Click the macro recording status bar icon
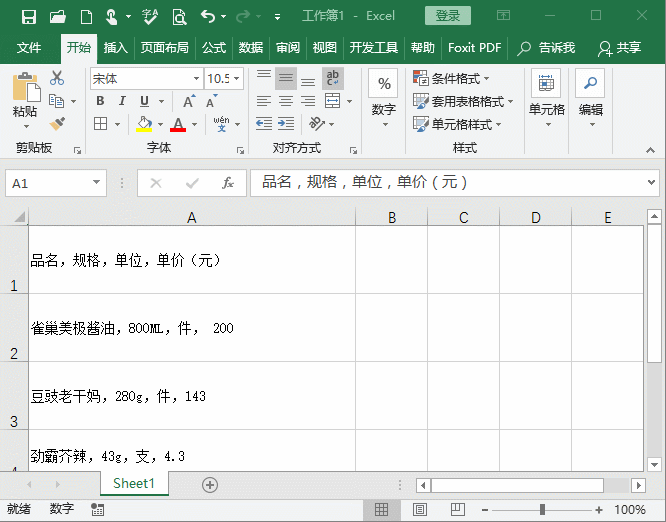666x522 pixels. [97, 509]
